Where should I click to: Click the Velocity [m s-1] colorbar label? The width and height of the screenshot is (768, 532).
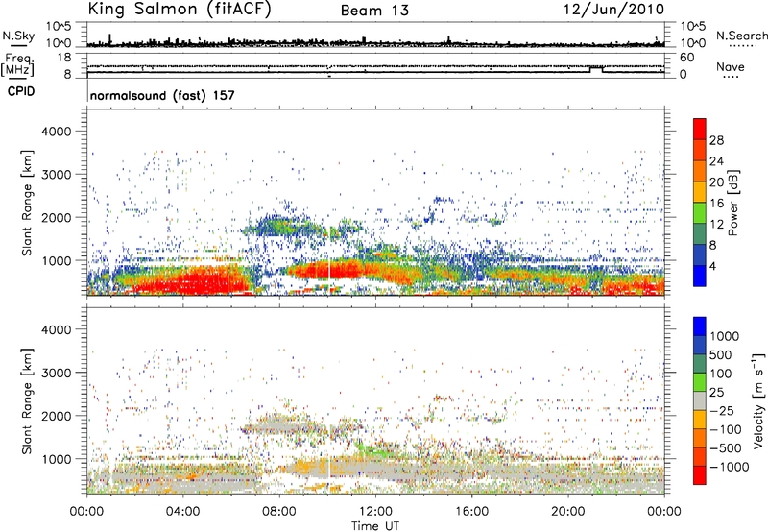[x=758, y=400]
